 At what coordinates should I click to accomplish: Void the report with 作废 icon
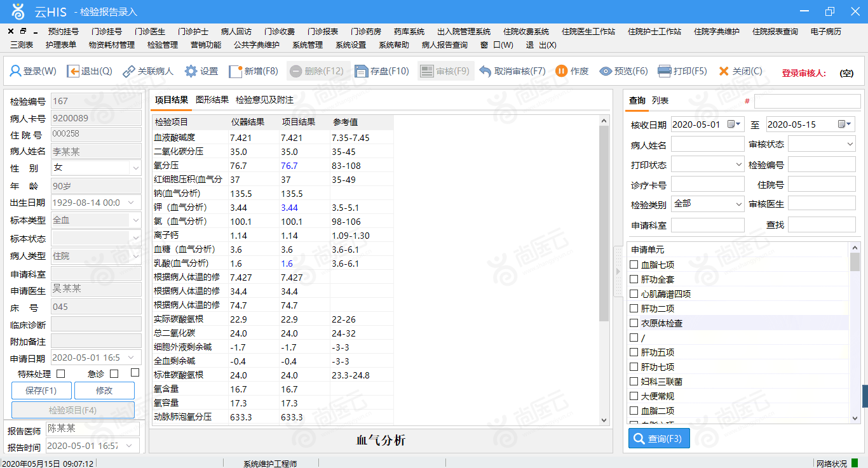[x=561, y=71]
